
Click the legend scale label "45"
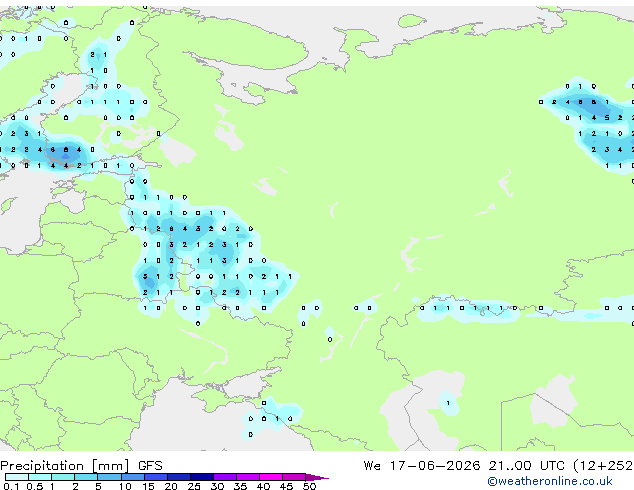coord(286,486)
